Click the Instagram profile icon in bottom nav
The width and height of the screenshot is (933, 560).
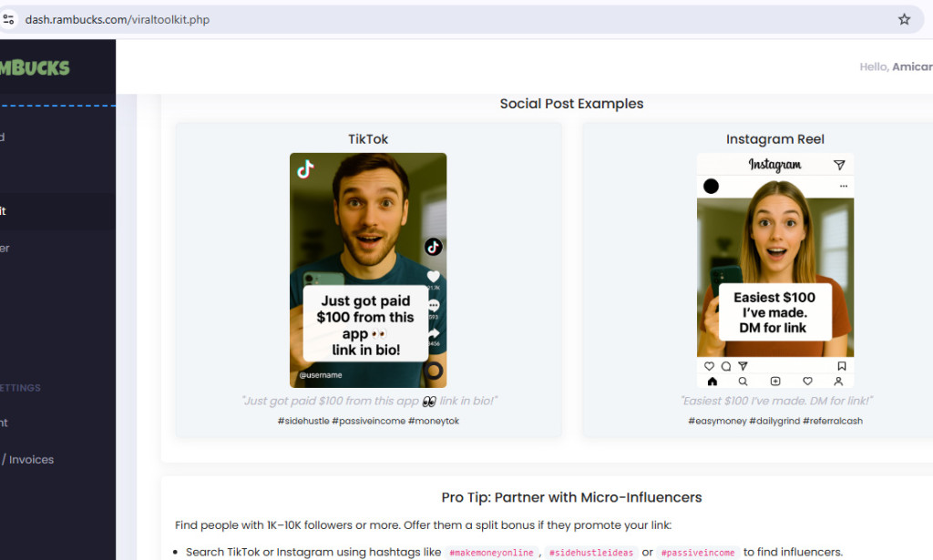[x=838, y=382]
